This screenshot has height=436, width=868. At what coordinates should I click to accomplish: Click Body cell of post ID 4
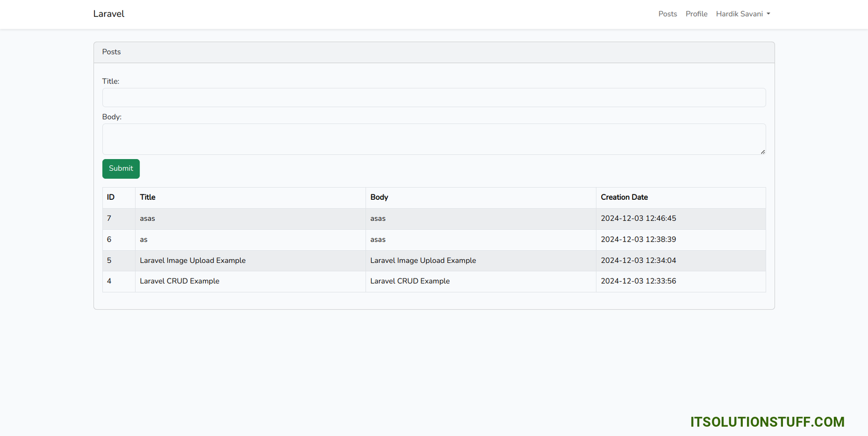(x=410, y=281)
